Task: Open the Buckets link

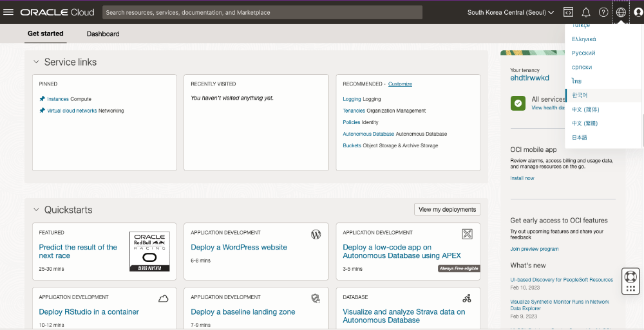Action: click(x=352, y=145)
